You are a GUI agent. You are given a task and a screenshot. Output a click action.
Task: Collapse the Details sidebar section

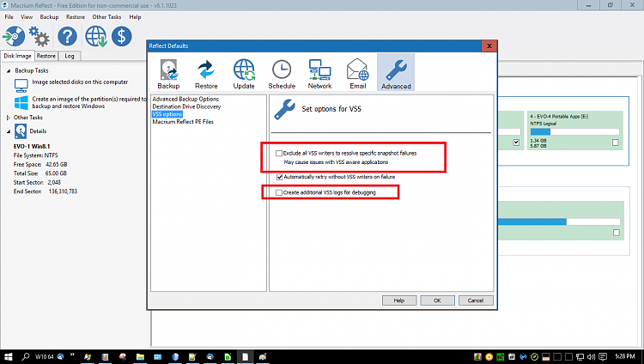pyautogui.click(x=9, y=131)
